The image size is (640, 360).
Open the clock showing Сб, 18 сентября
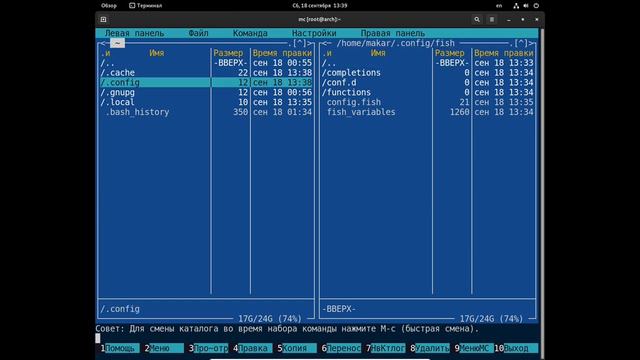tap(320, 6)
